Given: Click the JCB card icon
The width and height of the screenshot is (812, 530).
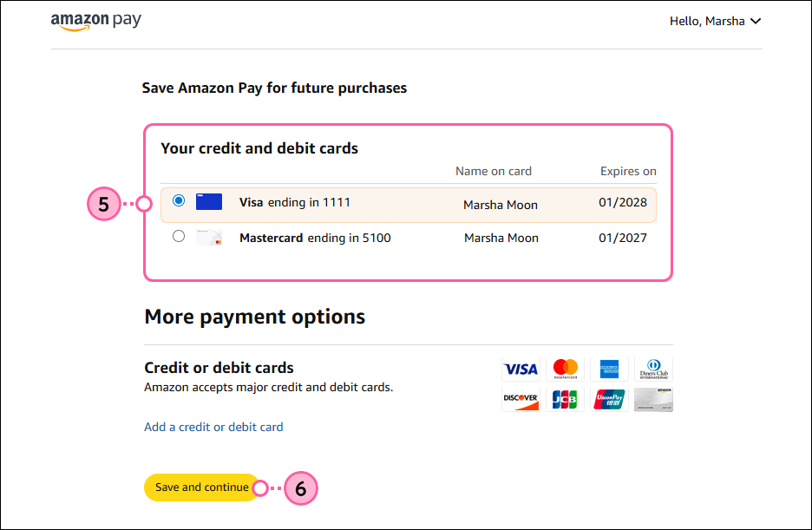Looking at the screenshot, I should coord(565,399).
